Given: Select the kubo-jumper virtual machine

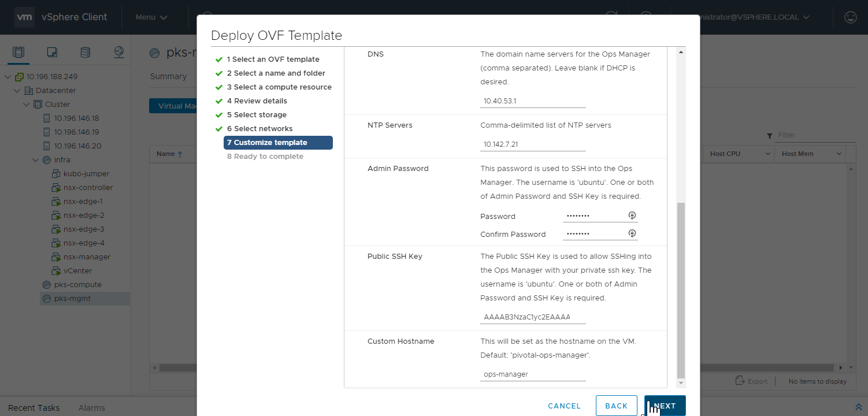Looking at the screenshot, I should click(x=86, y=173).
